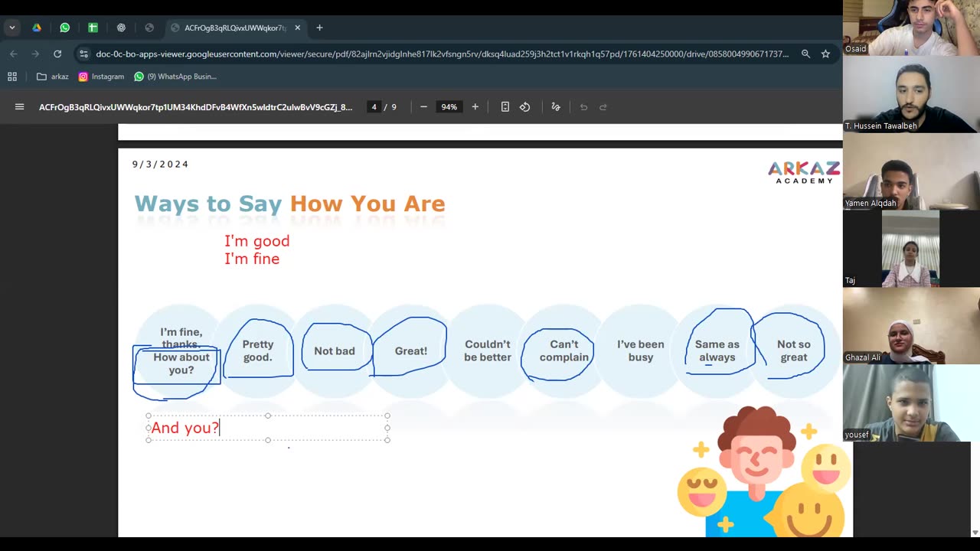Click the 'Pretty good.' bubble
Image resolution: width=980 pixels, height=551 pixels.
(x=258, y=350)
